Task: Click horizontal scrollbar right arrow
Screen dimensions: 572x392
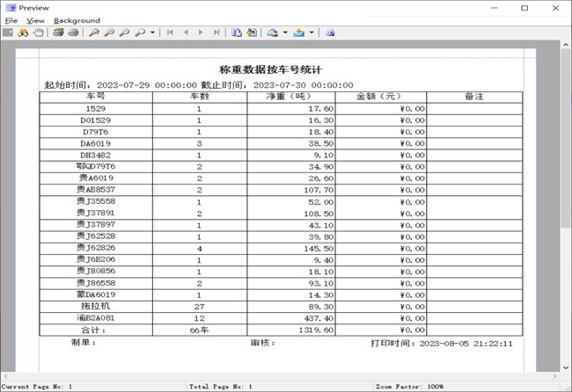Action: click(x=555, y=376)
